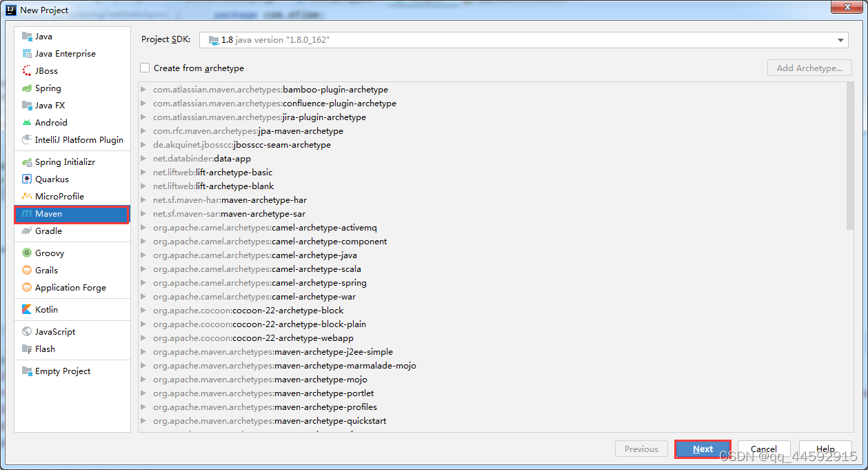Select camel-archetype-spring entry
Image resolution: width=868 pixels, height=470 pixels.
coord(260,283)
